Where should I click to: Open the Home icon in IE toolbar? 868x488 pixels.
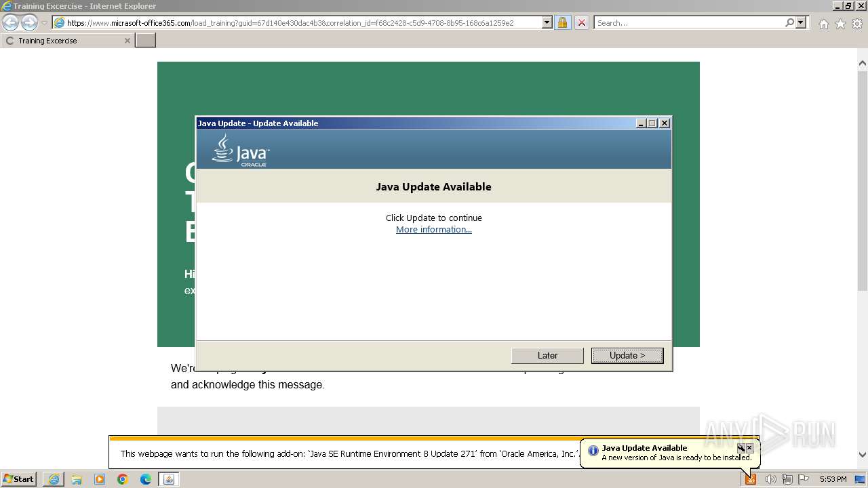(823, 24)
